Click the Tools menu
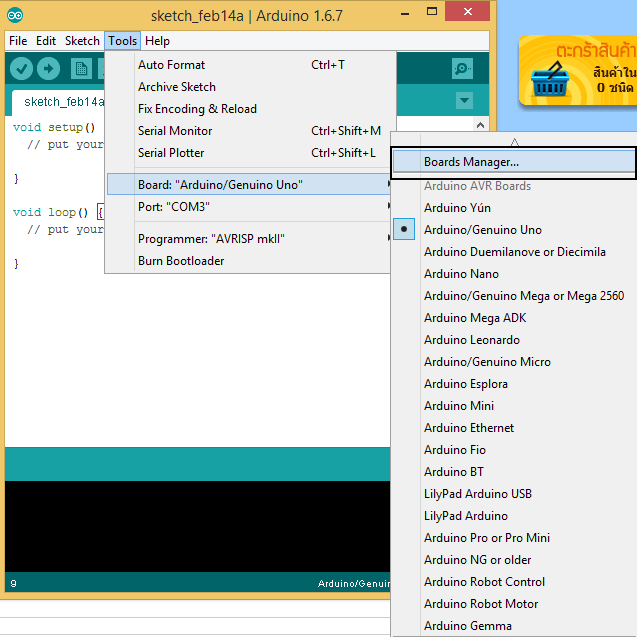Image resolution: width=637 pixels, height=637 pixels. click(x=122, y=41)
